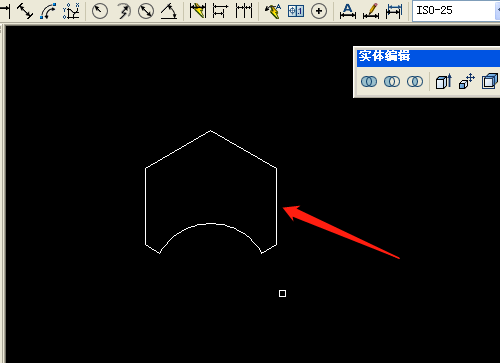
Task: Select the Diameter dimension tool
Action: [x=146, y=11]
